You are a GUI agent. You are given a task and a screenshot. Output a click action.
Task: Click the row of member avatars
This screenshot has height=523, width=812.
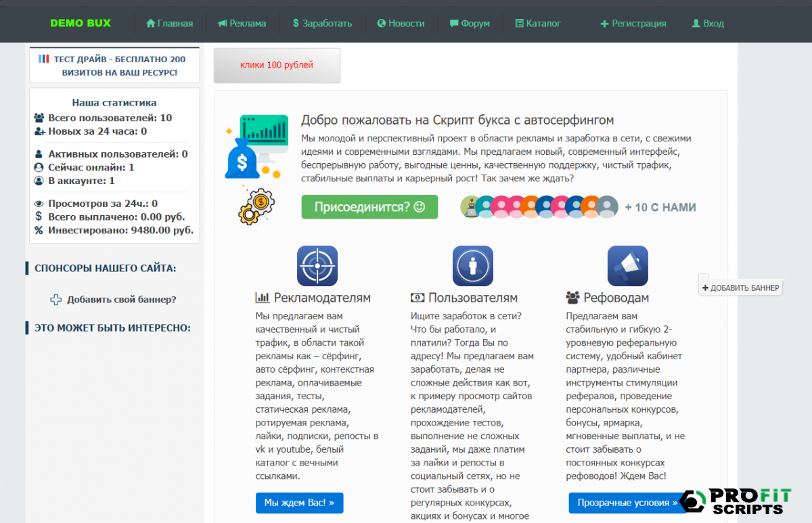click(x=539, y=207)
